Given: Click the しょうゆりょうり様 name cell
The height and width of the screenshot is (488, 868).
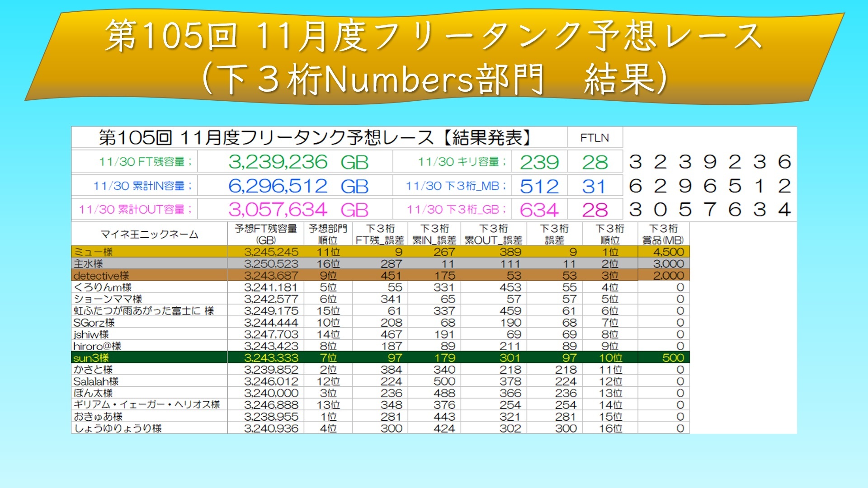Looking at the screenshot, I should [x=118, y=428].
